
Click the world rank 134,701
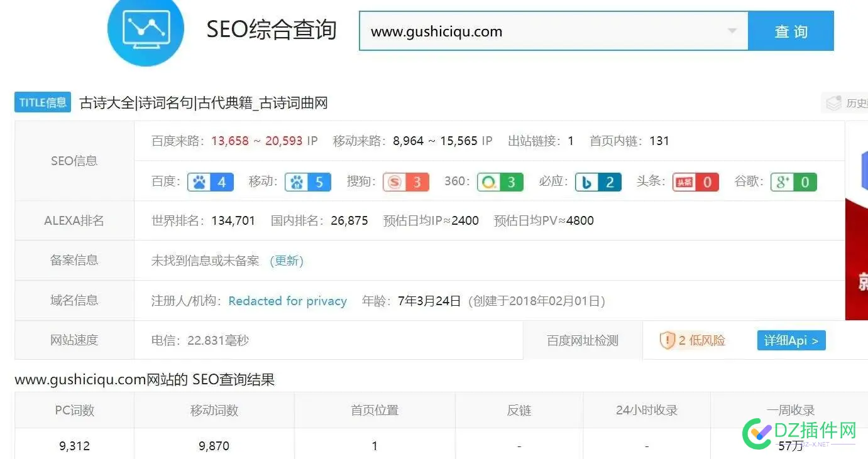[233, 220]
